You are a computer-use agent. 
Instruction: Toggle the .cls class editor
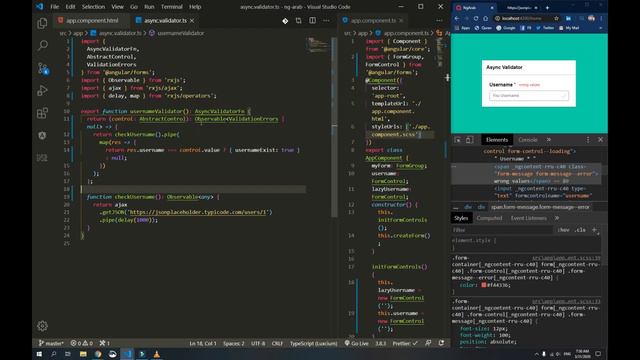[x=580, y=230]
